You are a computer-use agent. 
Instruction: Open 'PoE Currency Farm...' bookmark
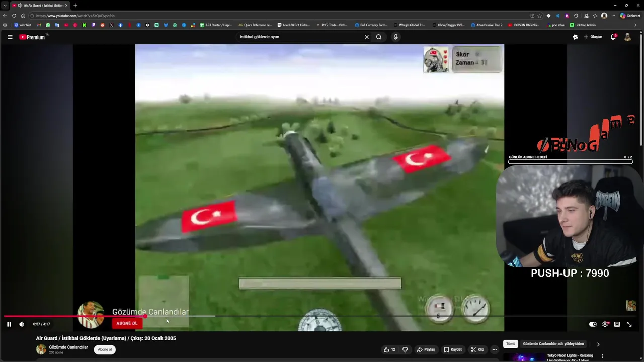click(x=371, y=25)
